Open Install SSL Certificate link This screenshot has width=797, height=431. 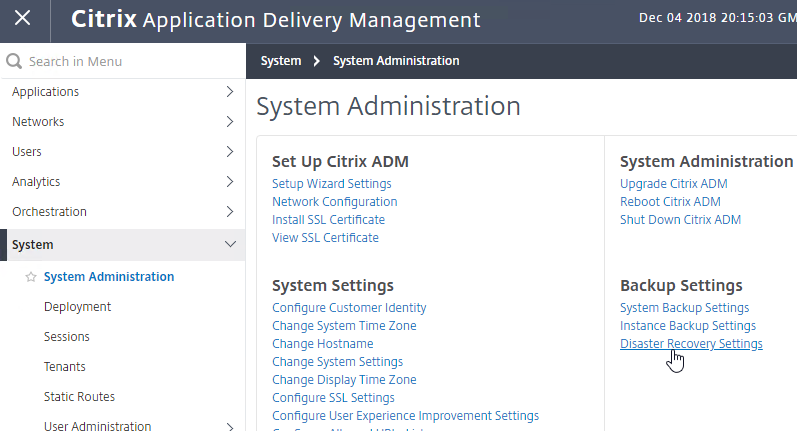pyautogui.click(x=328, y=220)
